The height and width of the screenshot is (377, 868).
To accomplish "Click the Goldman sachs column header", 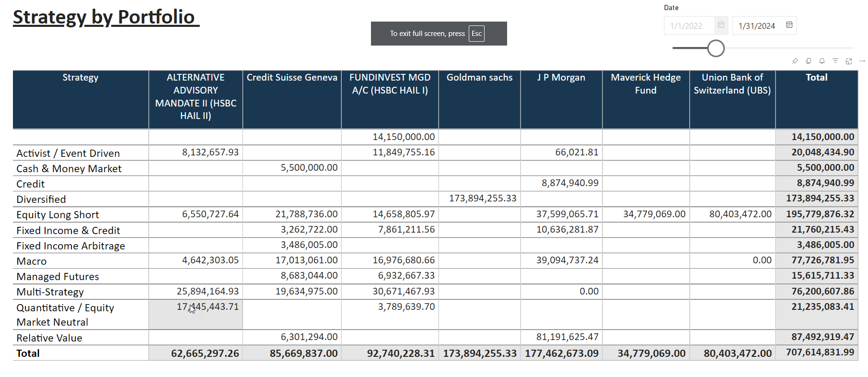I will click(x=479, y=78).
